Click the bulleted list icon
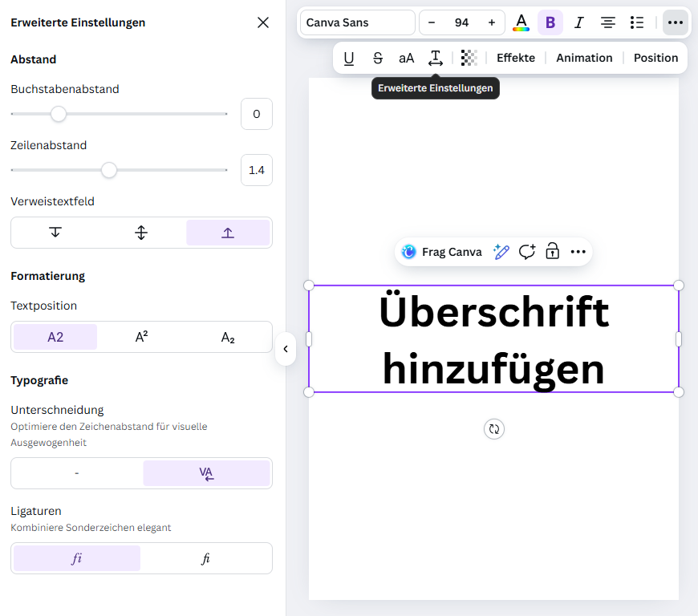This screenshot has width=698, height=616. pyautogui.click(x=637, y=22)
